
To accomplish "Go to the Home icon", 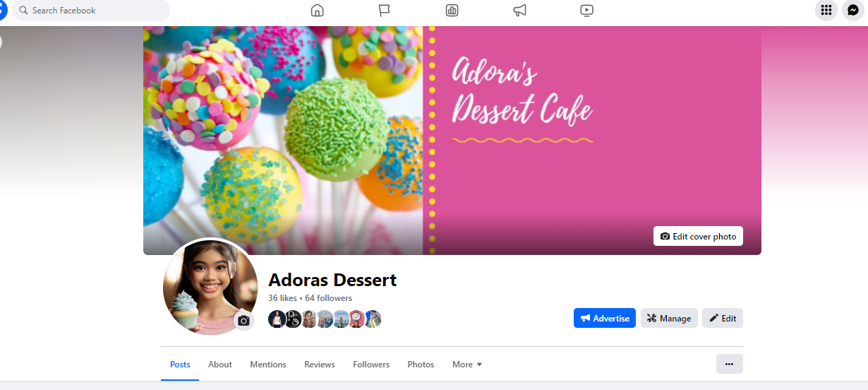I will (318, 11).
